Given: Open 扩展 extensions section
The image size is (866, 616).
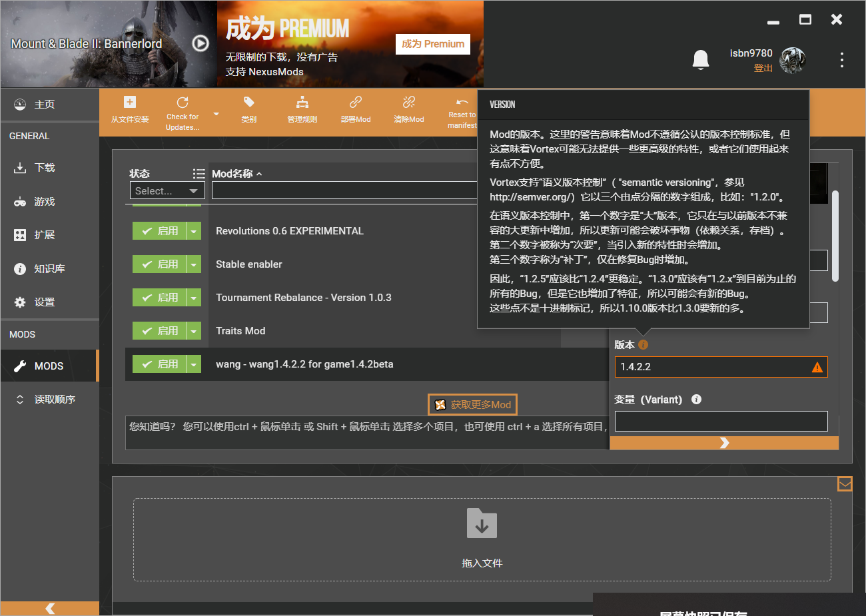Looking at the screenshot, I should click(x=49, y=235).
